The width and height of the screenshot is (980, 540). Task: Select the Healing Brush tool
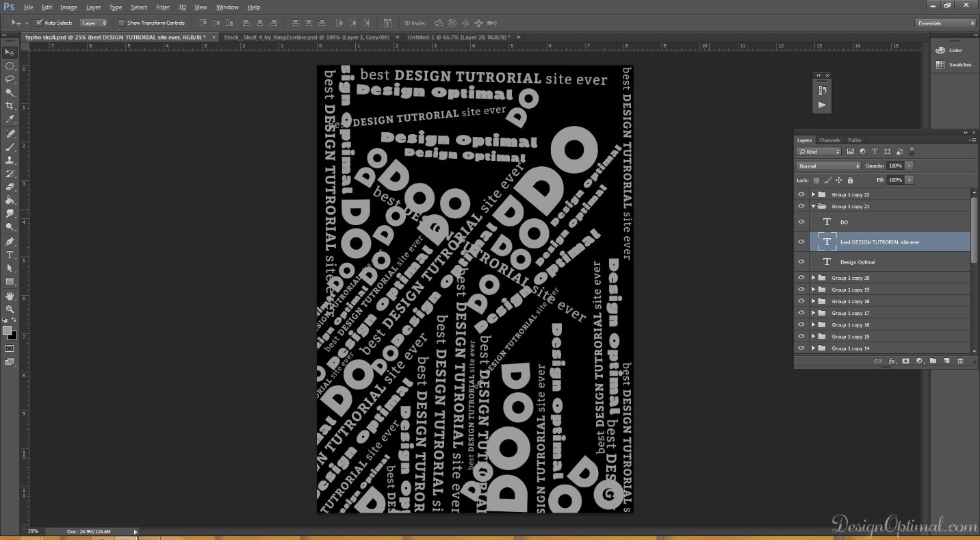[x=10, y=133]
